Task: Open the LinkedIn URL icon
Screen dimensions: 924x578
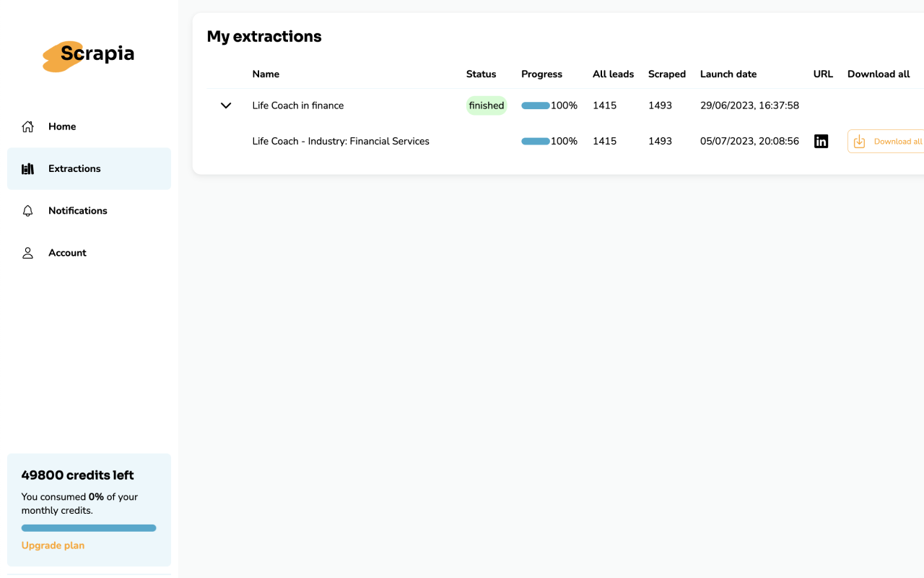Action: coord(821,142)
